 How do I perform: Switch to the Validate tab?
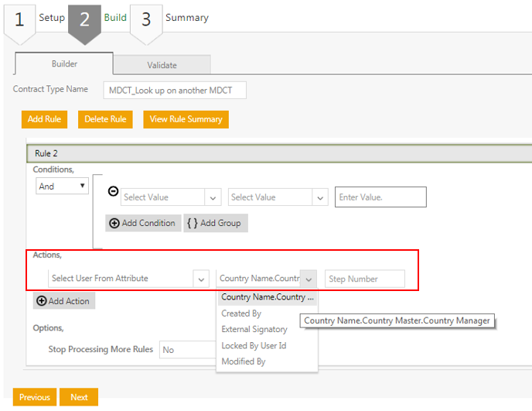coord(162,65)
